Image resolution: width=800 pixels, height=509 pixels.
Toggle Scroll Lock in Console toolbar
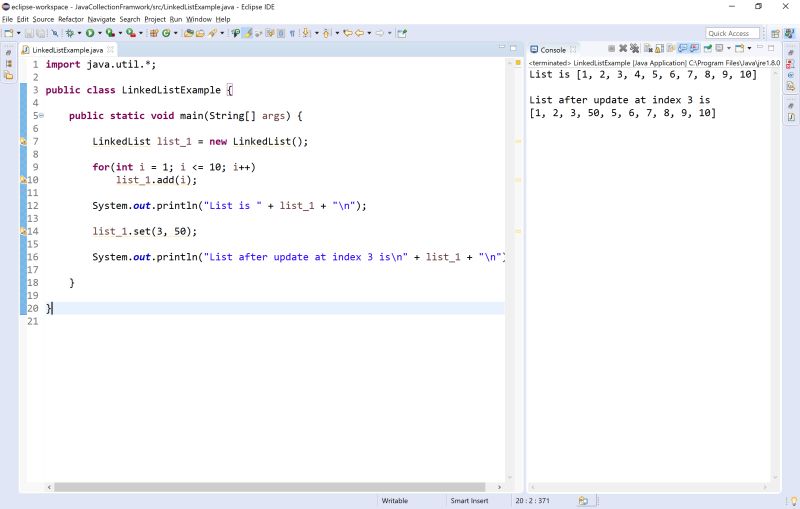659,48
